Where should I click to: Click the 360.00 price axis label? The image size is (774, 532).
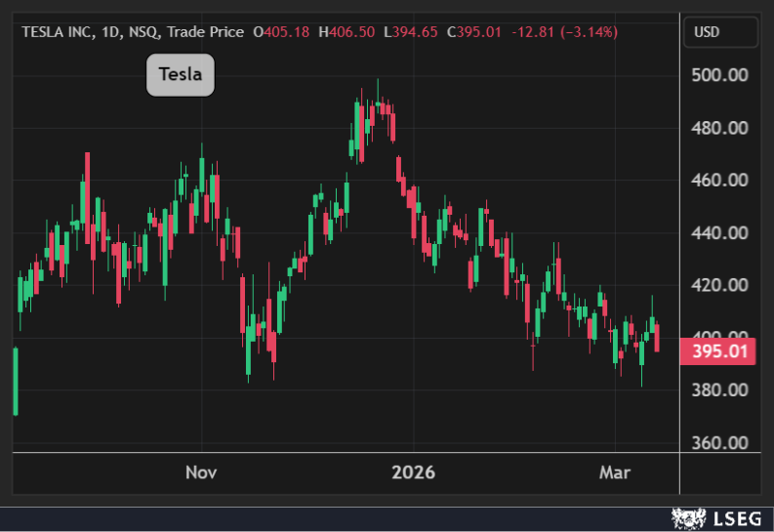719,442
